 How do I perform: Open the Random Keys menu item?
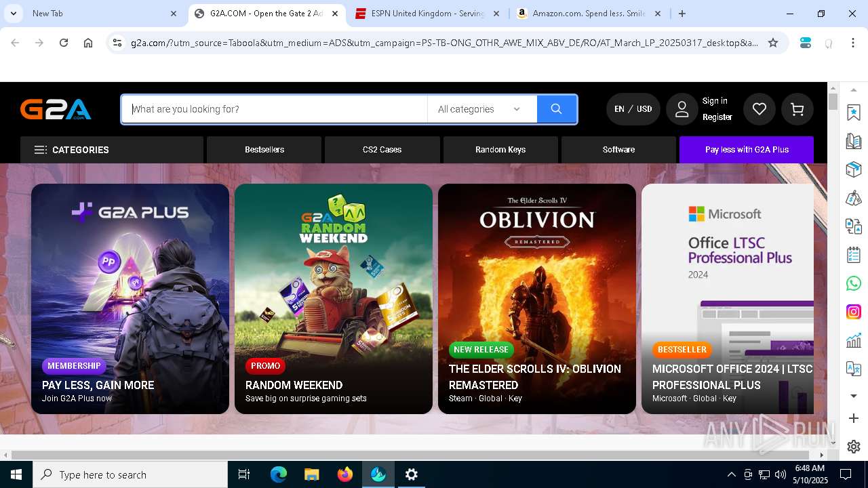tap(500, 150)
